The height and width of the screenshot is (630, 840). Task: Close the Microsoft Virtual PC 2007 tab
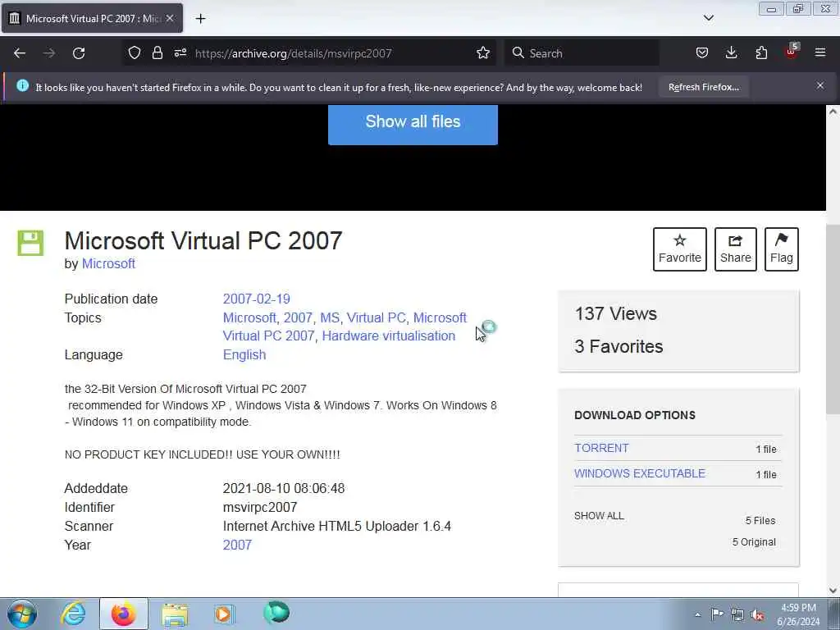169,18
